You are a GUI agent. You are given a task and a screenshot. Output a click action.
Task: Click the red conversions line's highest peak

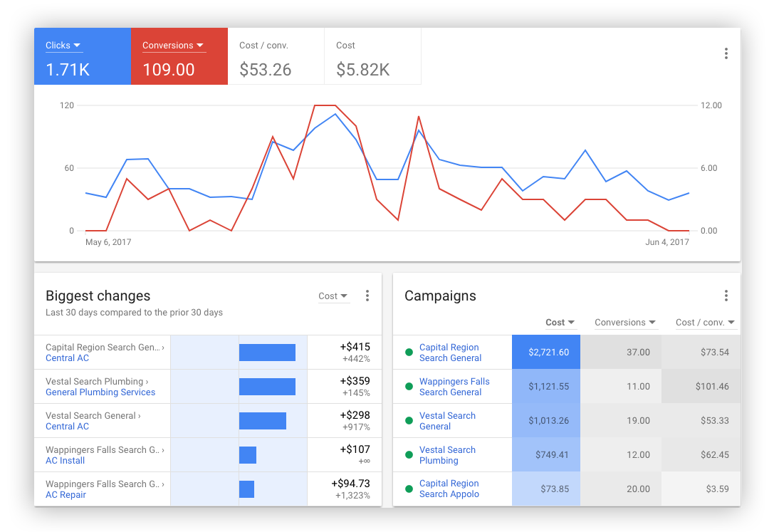325,105
